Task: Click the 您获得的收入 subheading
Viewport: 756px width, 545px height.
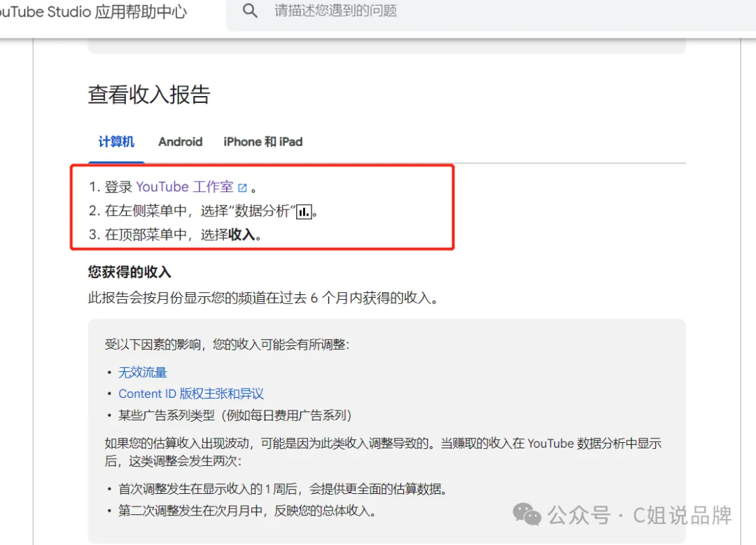Action: click(129, 272)
